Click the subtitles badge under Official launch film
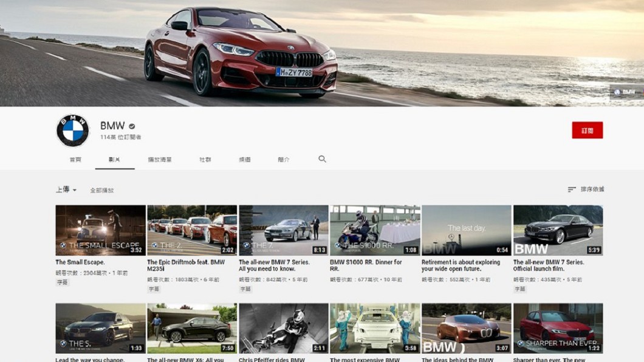This screenshot has width=644, height=362. pos(520,289)
